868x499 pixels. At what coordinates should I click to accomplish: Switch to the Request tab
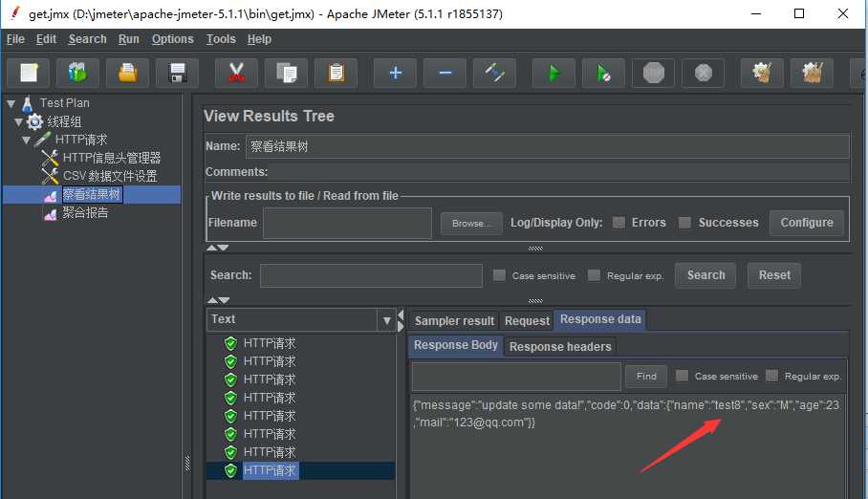click(527, 320)
